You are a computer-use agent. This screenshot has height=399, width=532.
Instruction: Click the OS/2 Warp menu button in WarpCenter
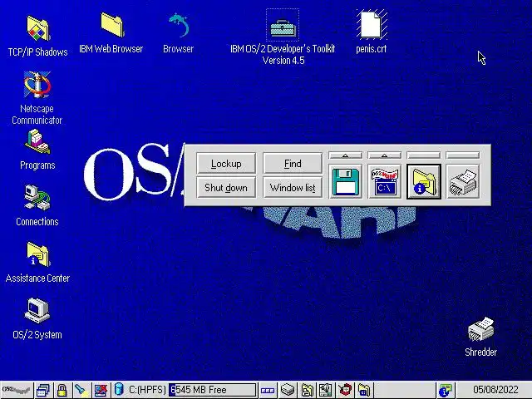(17, 390)
